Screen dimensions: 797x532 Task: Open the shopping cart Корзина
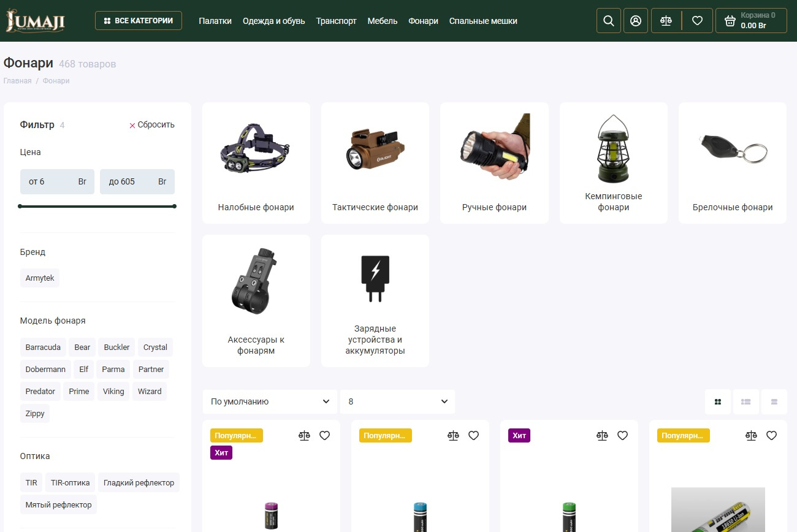pos(751,21)
